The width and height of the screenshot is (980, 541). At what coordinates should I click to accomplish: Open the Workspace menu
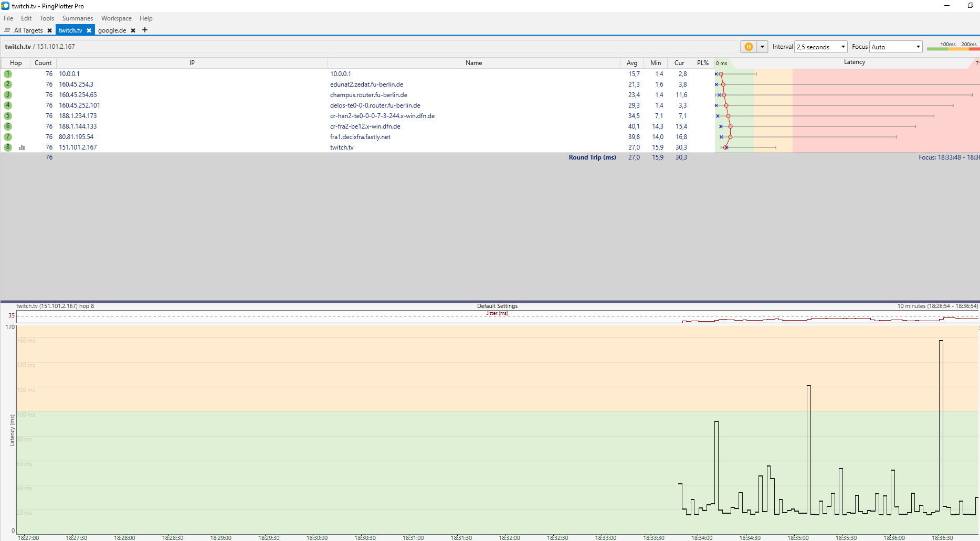tap(117, 18)
